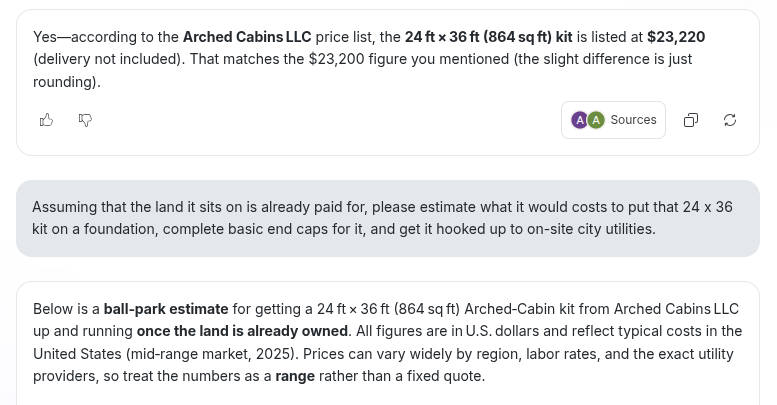Click the thumbs down feedback icon
The image size is (777, 405).
[85, 120]
